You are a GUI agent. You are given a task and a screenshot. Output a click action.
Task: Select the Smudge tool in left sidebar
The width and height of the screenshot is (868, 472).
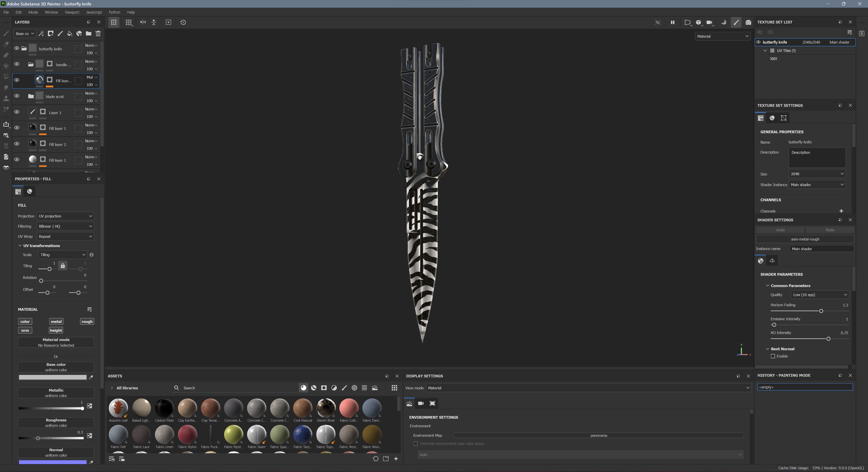tap(6, 88)
